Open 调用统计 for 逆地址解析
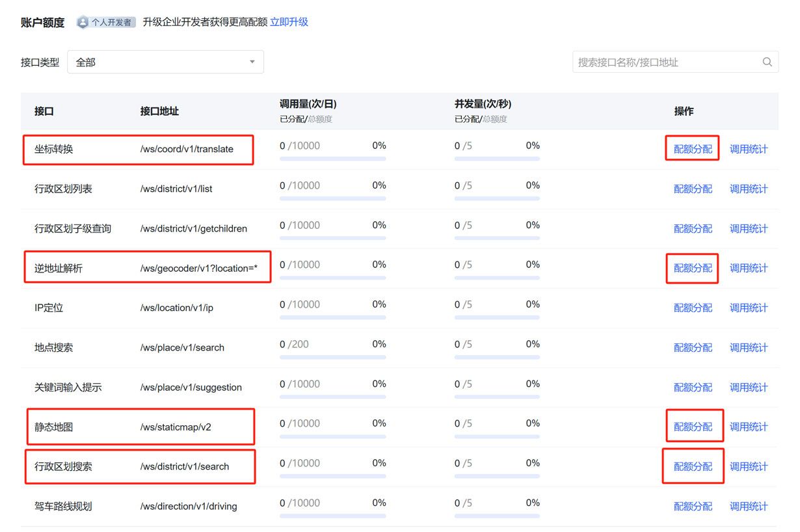Screen dimensions: 800x532 pos(749,268)
